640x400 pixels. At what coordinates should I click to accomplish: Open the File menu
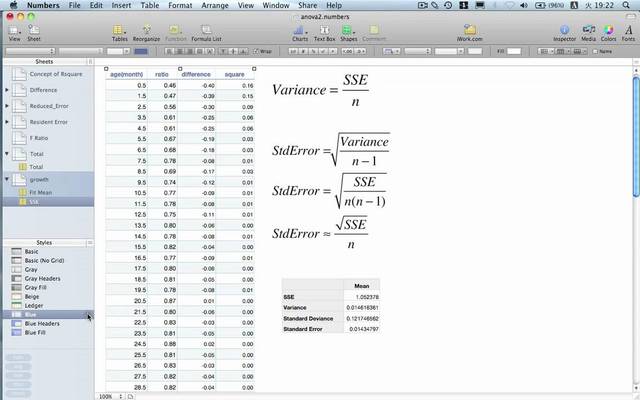click(x=75, y=5)
